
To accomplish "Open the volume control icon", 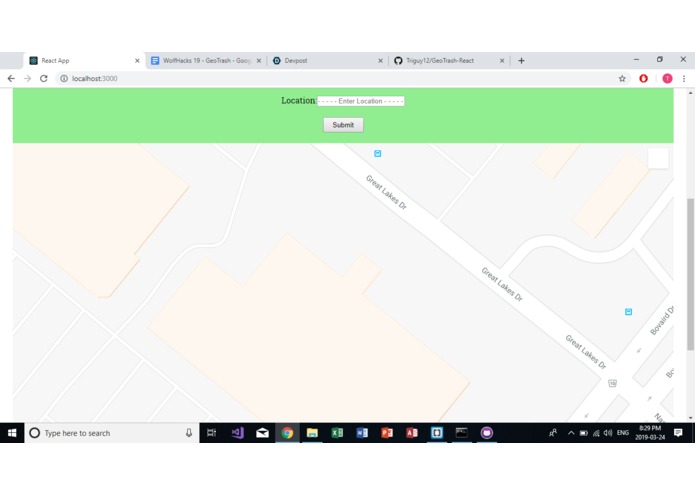I will click(x=608, y=433).
